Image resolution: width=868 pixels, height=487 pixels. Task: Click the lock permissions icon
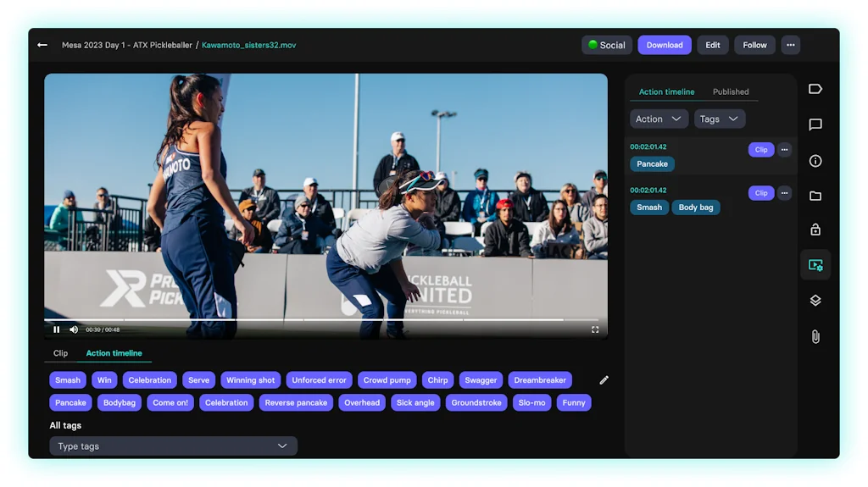[x=815, y=230]
